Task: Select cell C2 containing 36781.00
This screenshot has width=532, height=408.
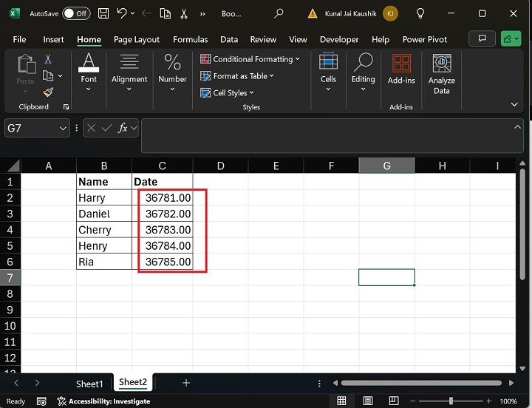Action: [163, 198]
